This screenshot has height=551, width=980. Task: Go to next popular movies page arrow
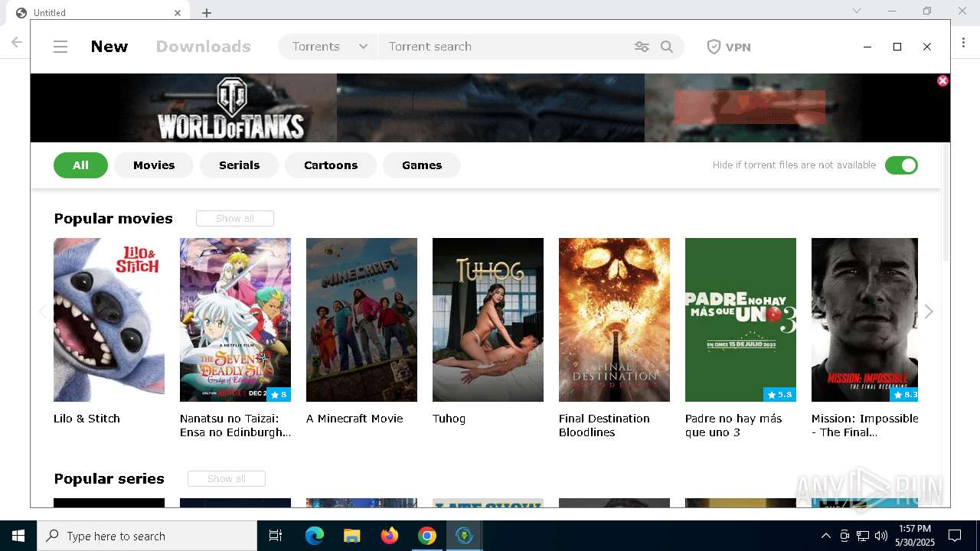pos(929,311)
